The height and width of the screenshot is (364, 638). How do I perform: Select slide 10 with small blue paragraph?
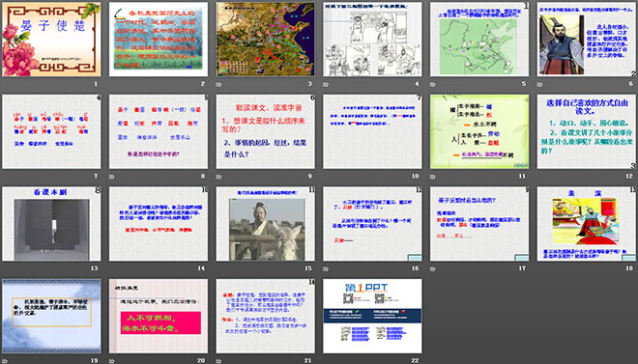point(372,131)
